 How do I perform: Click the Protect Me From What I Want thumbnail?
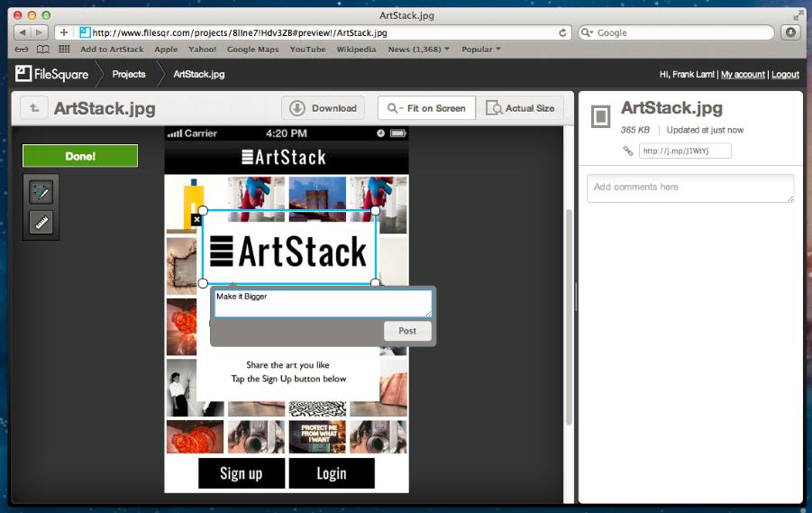(317, 436)
